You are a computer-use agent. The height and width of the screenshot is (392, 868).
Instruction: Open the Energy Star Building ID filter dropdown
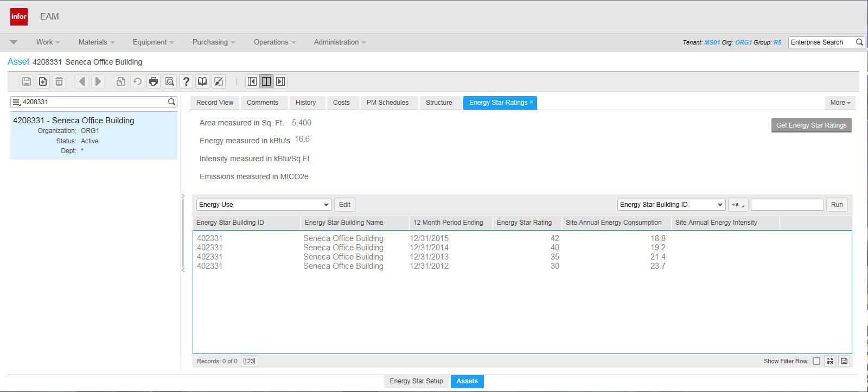(x=720, y=205)
